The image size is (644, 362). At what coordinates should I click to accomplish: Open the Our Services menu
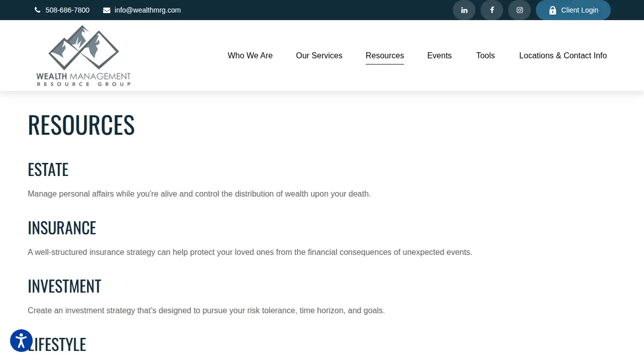[x=319, y=55]
